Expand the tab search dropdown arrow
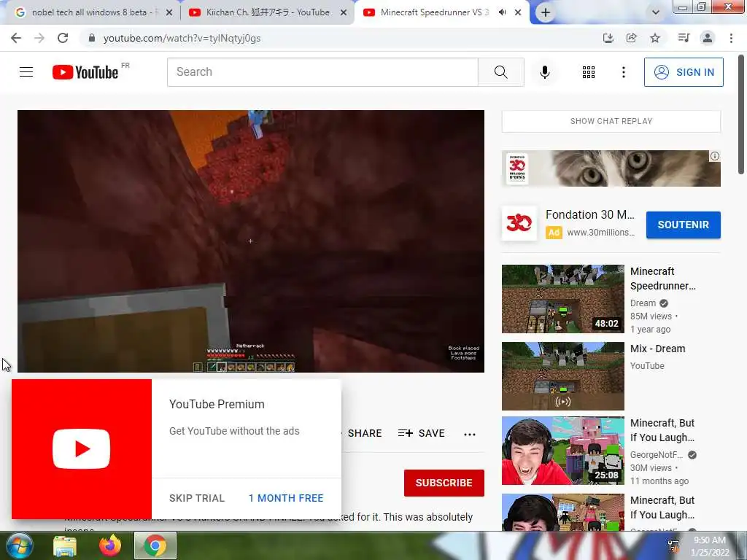This screenshot has height=560, width=747. 656,13
